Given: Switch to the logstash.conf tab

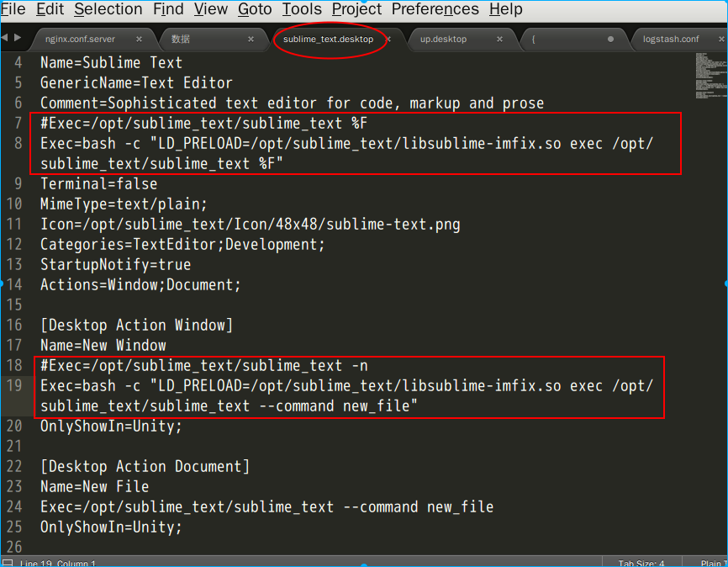Looking at the screenshot, I should [670, 39].
